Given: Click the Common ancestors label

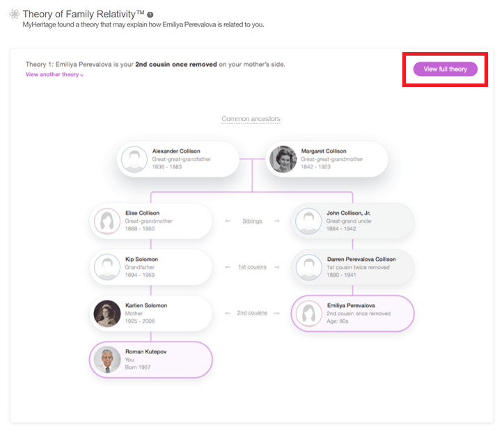Looking at the screenshot, I should (251, 119).
